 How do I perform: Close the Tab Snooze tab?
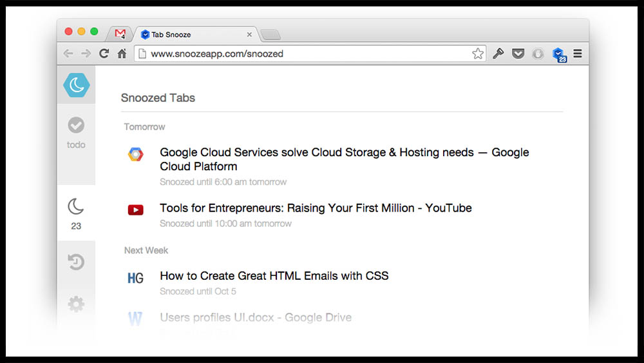coord(249,35)
